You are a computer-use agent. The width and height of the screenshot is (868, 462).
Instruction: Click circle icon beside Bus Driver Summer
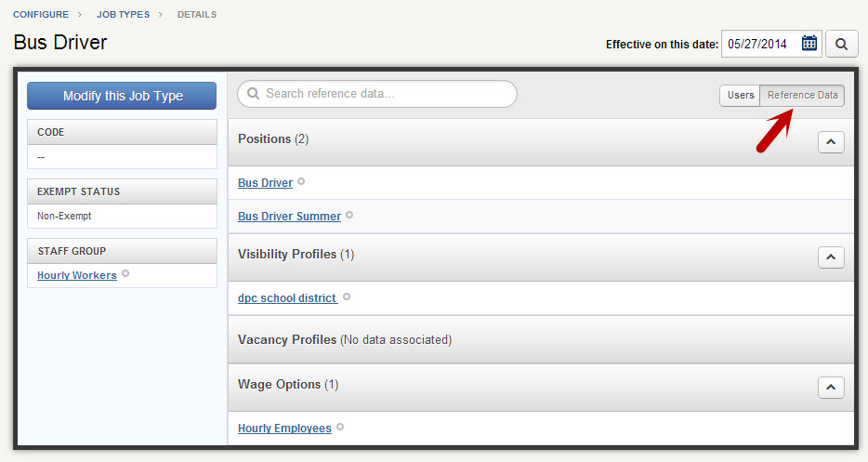pyautogui.click(x=349, y=215)
